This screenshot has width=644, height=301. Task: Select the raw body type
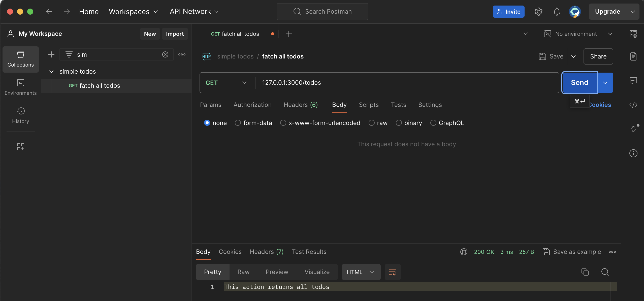pos(372,123)
